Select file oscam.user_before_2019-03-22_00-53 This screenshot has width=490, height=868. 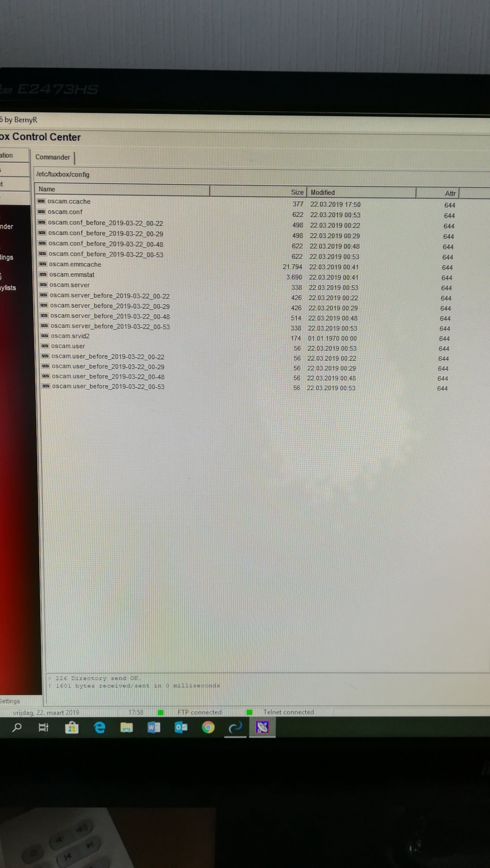(108, 387)
